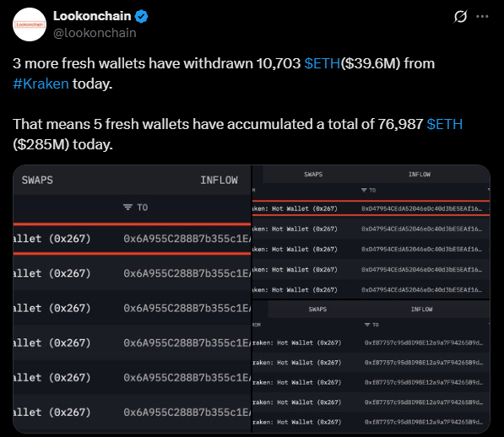Click the TO filter icon in top-right panel
The image size is (504, 437).
tap(364, 190)
